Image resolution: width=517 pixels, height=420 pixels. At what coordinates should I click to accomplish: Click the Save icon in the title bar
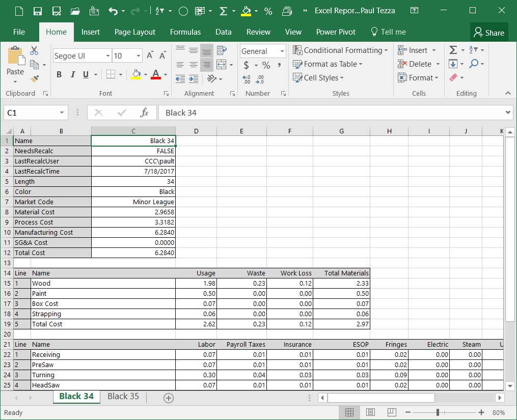pos(38,11)
